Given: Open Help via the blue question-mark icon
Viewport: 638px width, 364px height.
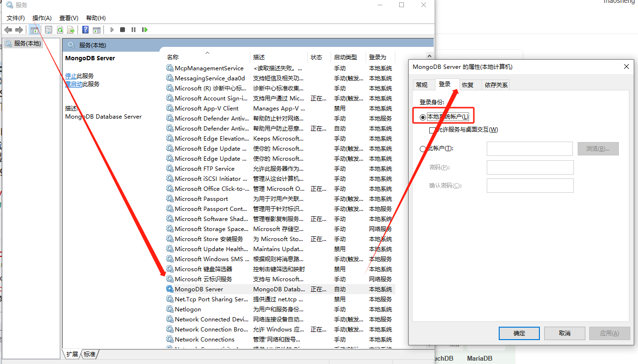Looking at the screenshot, I should pyautogui.click(x=86, y=30).
